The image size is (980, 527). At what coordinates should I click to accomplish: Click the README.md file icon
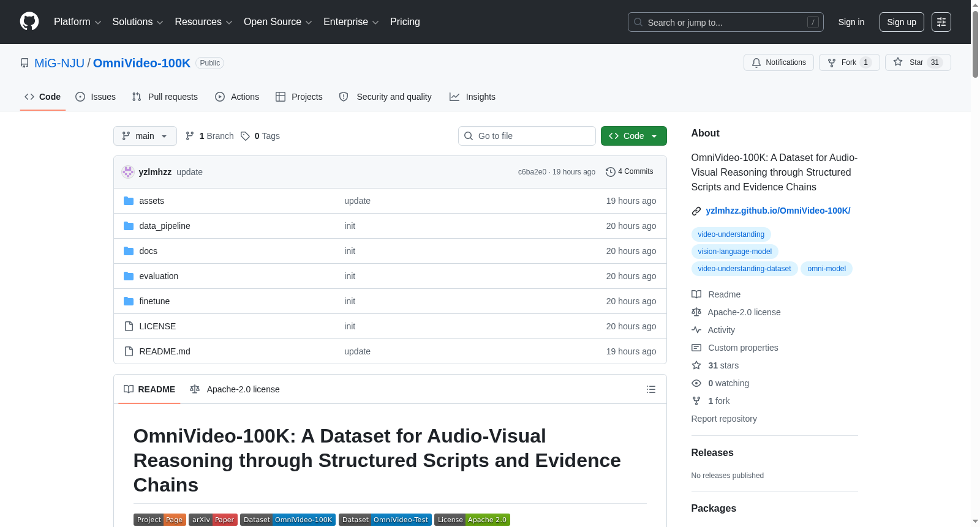[x=129, y=351]
